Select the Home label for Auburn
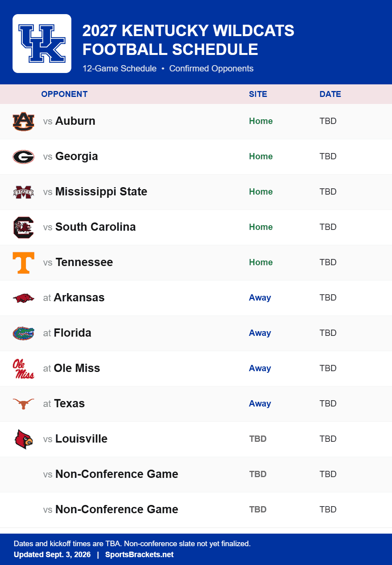 coord(261,121)
